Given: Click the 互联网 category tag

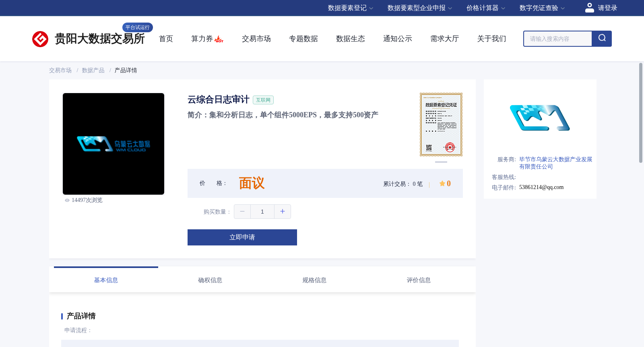Looking at the screenshot, I should 263,100.
